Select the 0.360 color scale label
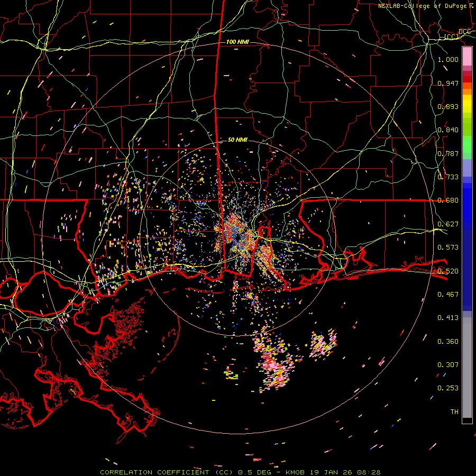 [x=448, y=341]
